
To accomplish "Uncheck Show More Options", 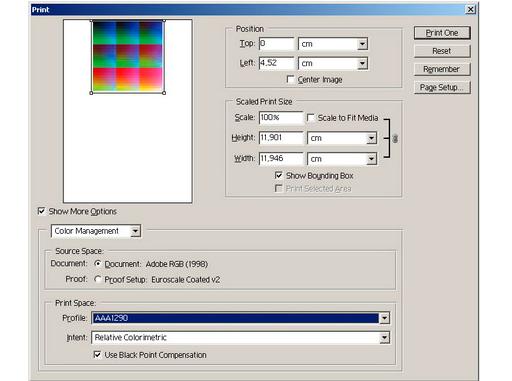I will tap(41, 211).
